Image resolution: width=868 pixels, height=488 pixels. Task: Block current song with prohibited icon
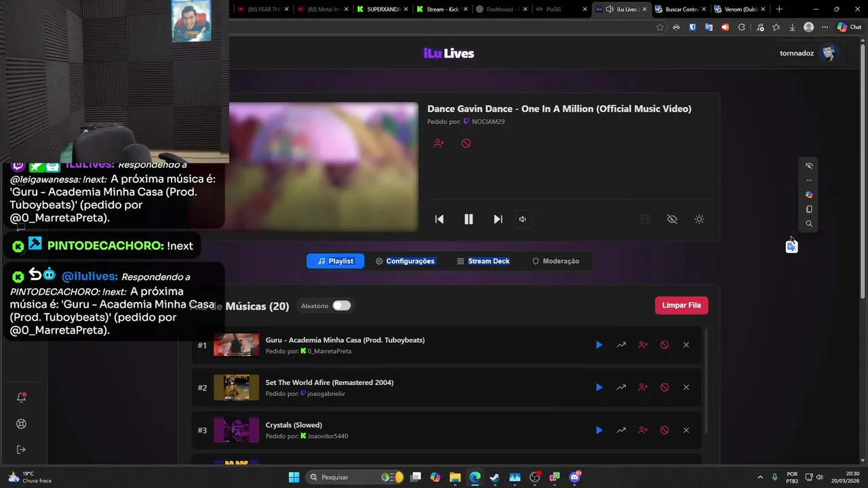[466, 143]
